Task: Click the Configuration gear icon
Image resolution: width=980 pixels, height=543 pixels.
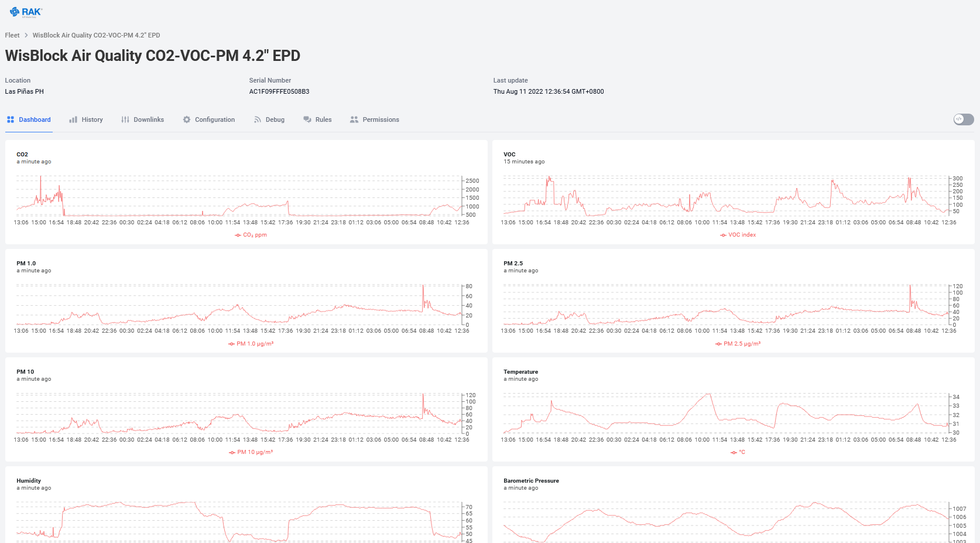Action: pyautogui.click(x=187, y=119)
